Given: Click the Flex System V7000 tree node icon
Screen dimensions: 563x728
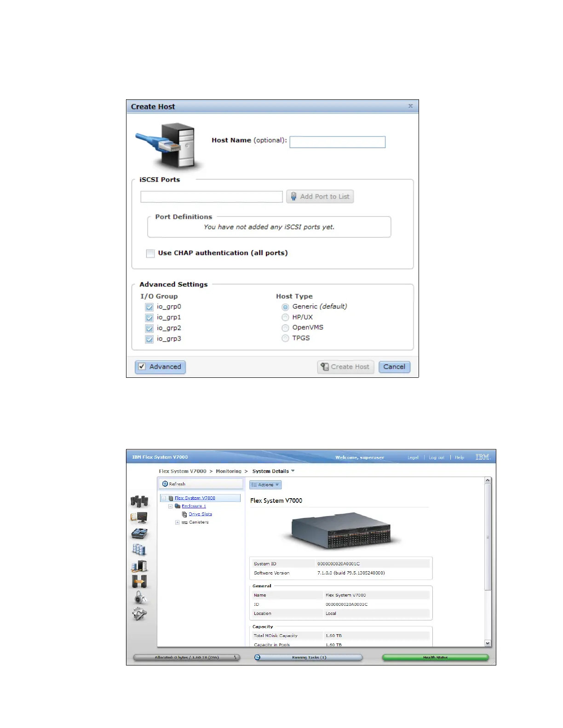Looking at the screenshot, I should (x=171, y=498).
